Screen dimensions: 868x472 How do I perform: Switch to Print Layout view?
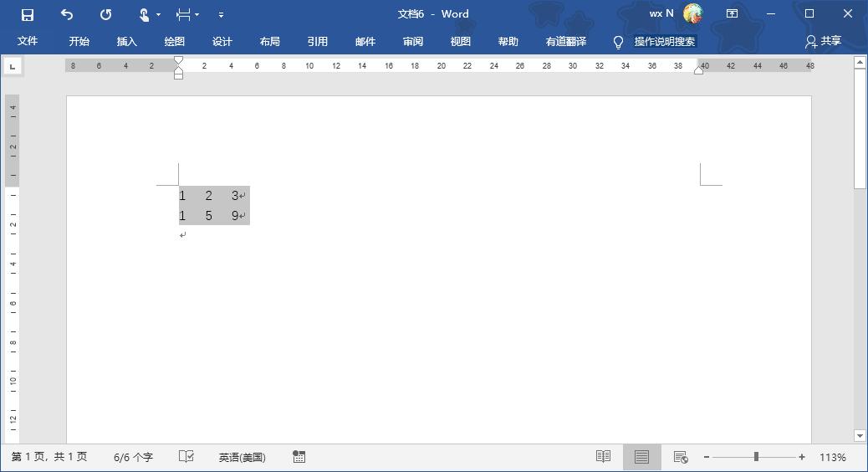[641, 457]
